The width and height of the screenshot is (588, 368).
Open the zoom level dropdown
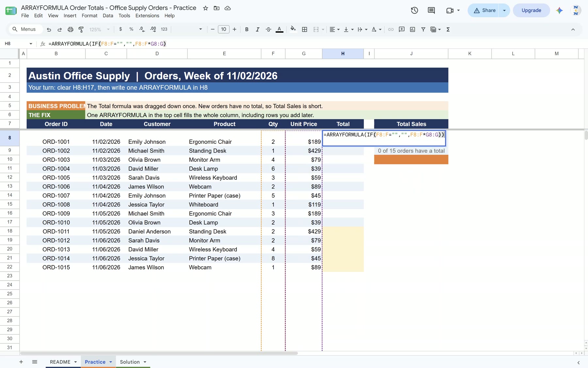(99, 29)
